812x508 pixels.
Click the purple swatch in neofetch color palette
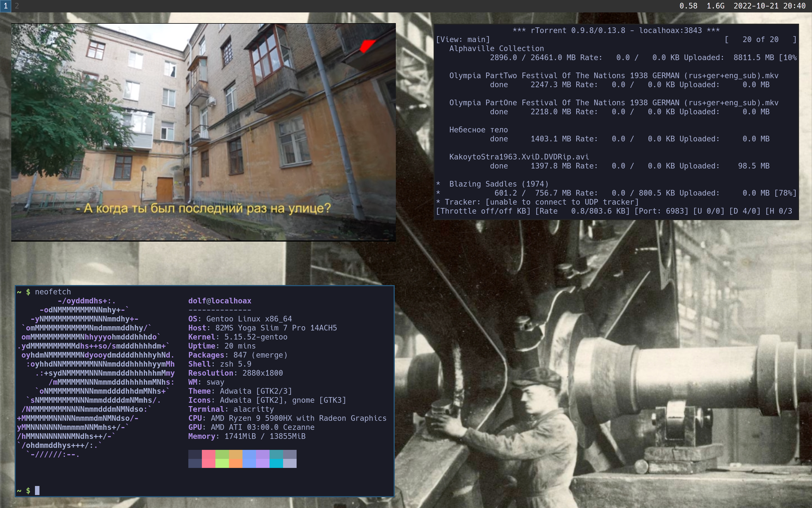(x=262, y=459)
